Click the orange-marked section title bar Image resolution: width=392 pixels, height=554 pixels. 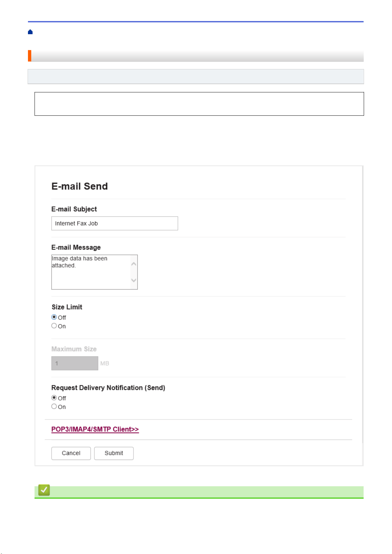point(196,56)
